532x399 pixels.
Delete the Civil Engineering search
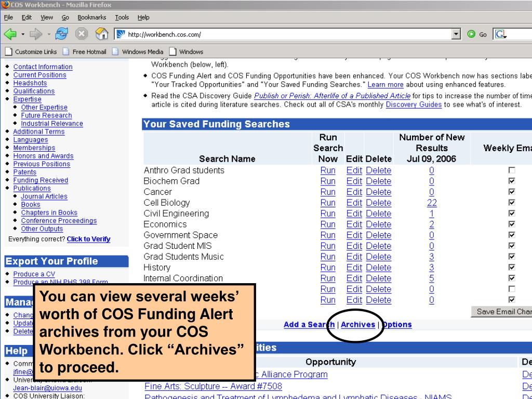379,214
